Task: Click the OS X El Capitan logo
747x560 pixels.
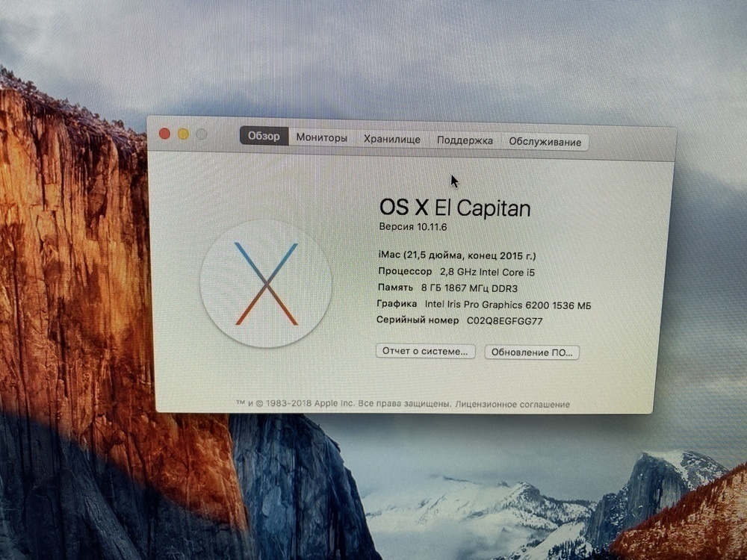Action: [266, 283]
